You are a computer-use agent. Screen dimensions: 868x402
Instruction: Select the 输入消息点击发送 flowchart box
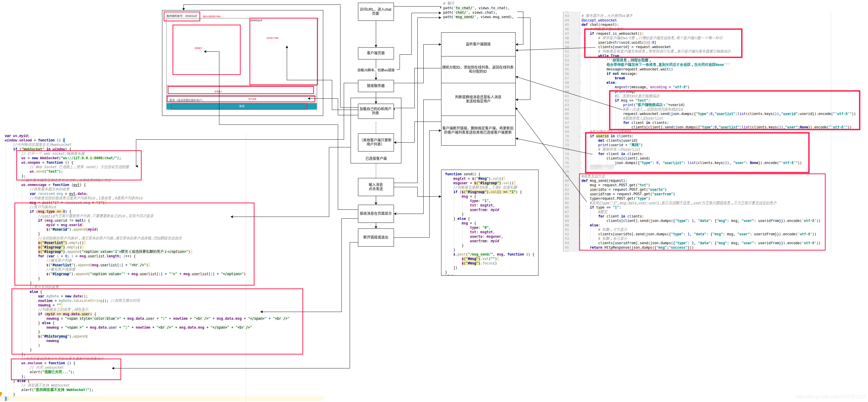pyautogui.click(x=376, y=187)
